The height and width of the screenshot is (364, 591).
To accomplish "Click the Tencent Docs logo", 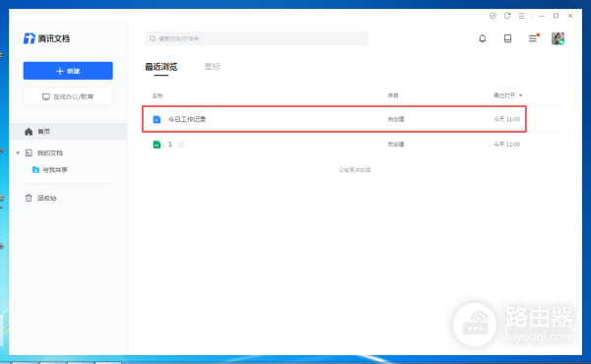I will click(x=46, y=38).
